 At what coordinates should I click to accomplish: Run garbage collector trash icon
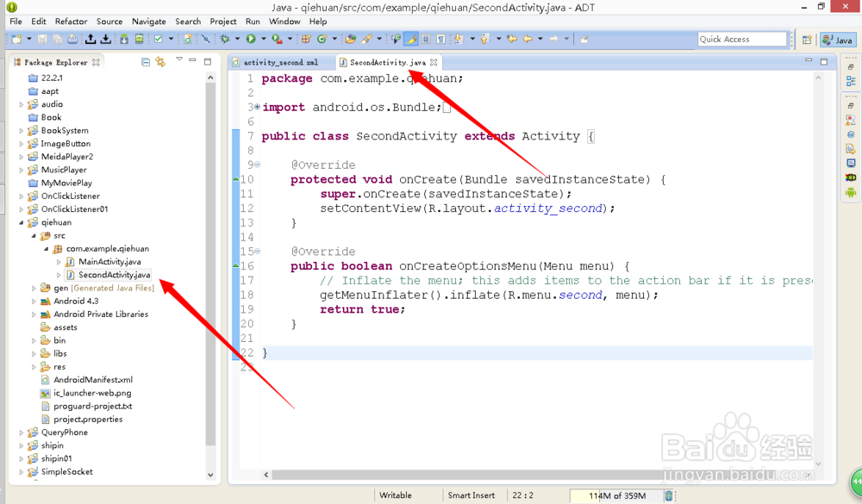[669, 495]
